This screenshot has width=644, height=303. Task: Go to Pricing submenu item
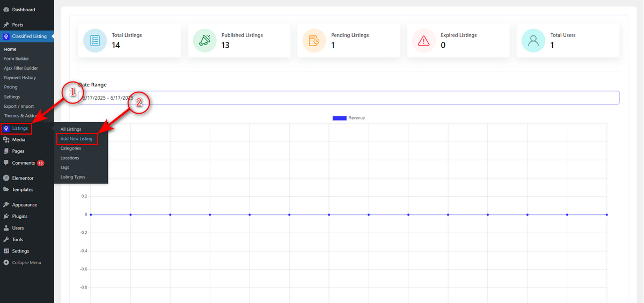tap(11, 87)
